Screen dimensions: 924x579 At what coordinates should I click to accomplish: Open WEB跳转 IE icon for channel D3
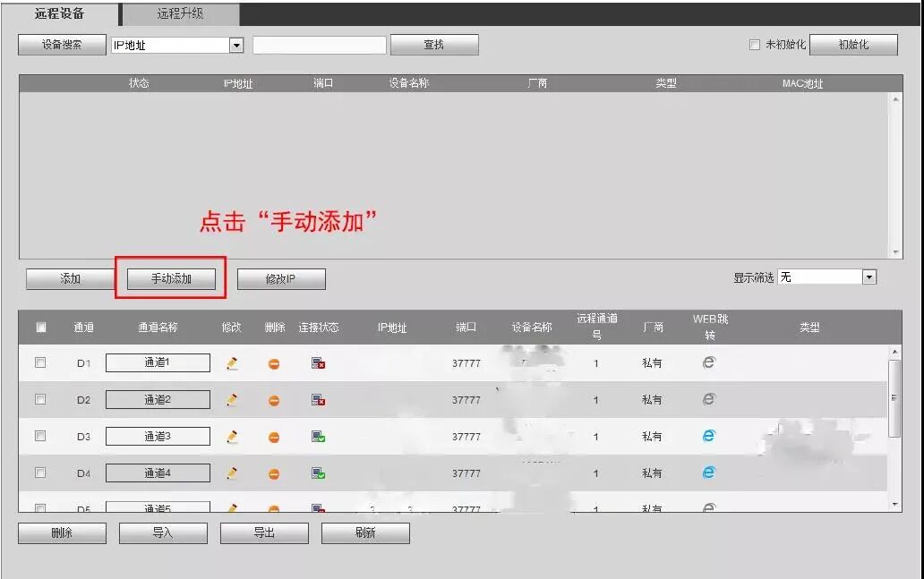click(x=709, y=436)
